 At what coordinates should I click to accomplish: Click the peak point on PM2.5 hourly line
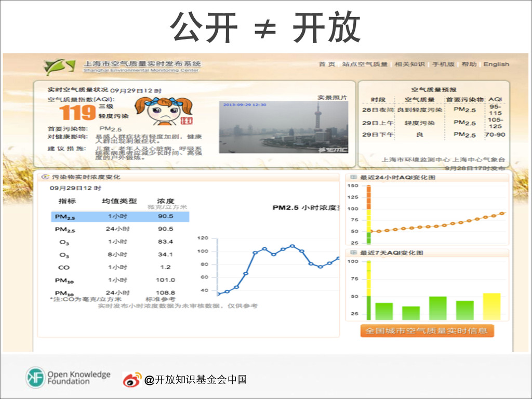292,246
